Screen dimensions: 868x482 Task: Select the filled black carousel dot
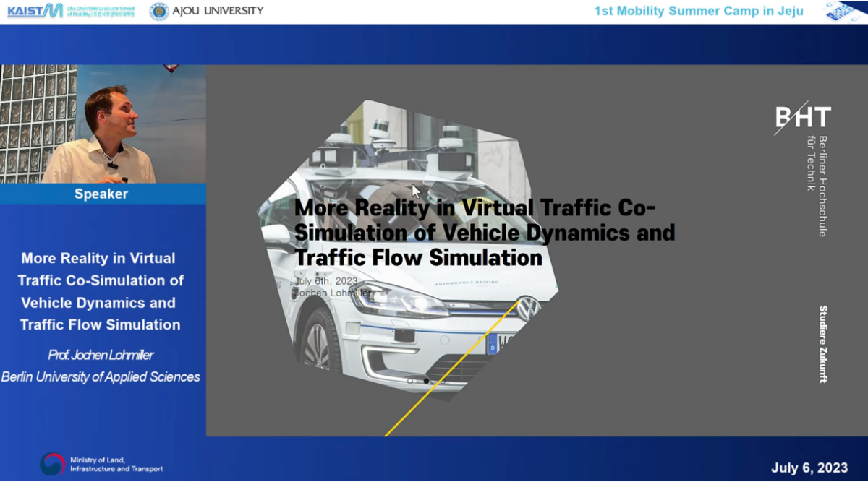point(426,381)
